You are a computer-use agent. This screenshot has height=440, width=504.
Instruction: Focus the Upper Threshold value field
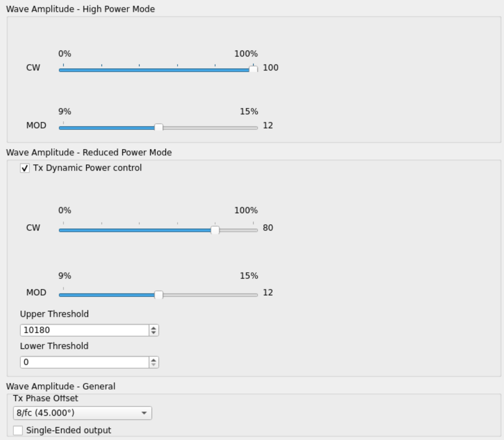point(83,330)
